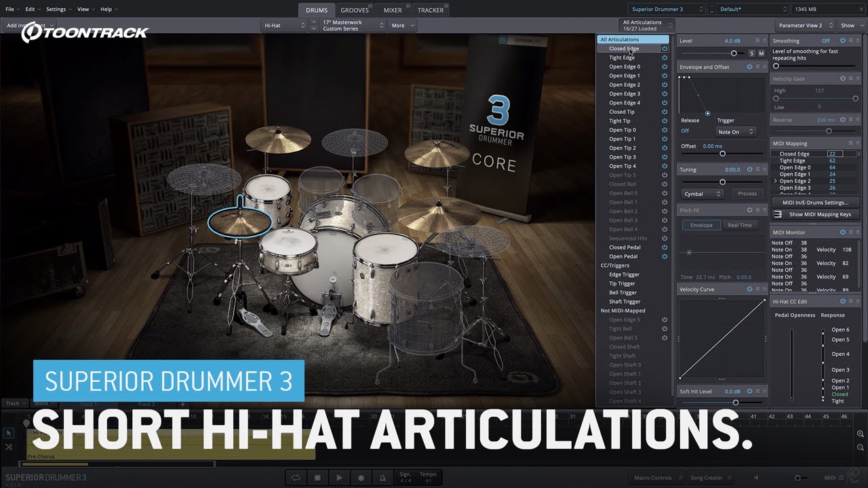868x488 pixels.
Task: Toggle the metronome icon in transport
Action: click(382, 478)
